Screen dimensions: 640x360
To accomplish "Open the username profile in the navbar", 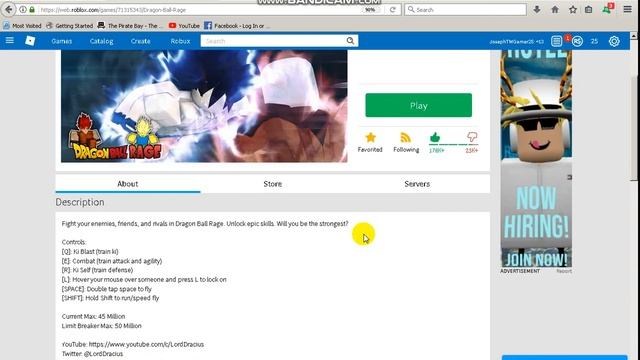I will coord(516,41).
